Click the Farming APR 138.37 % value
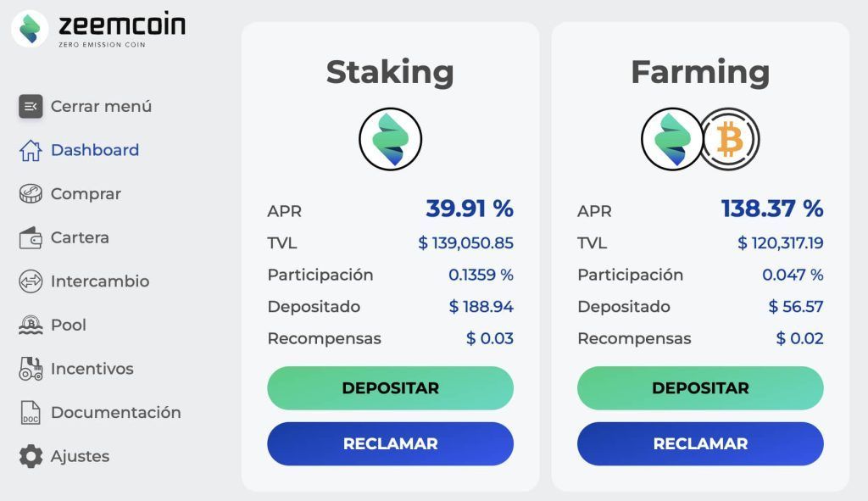 coord(772,209)
